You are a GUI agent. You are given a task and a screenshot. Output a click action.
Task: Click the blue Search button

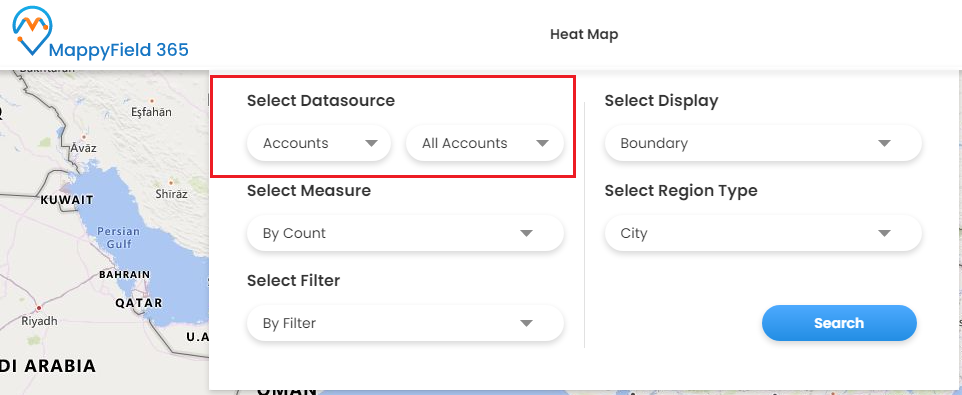839,323
